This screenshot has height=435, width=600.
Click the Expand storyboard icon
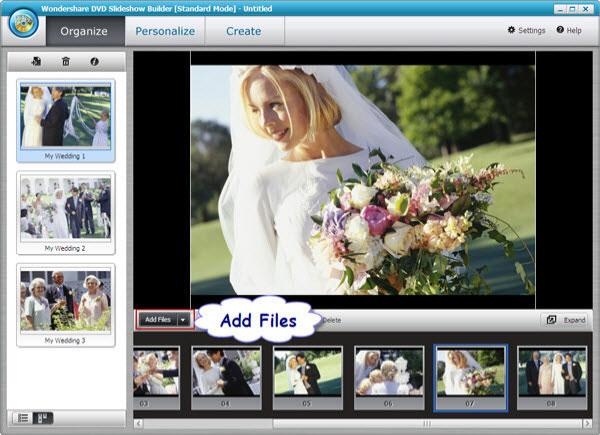click(550, 320)
